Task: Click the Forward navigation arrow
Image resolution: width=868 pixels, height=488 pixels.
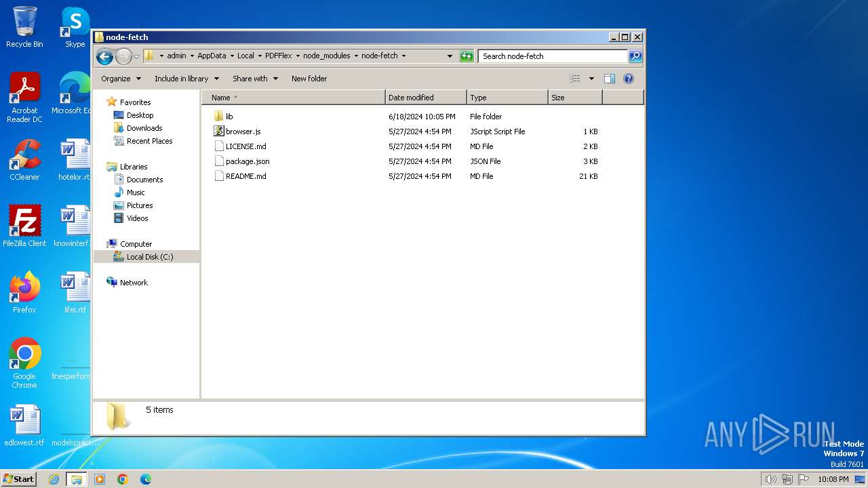Action: 123,56
